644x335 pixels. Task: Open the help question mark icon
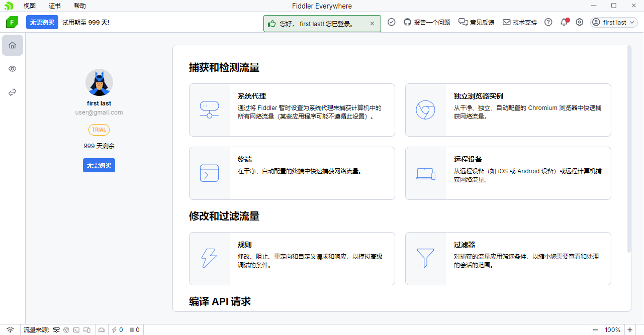(548, 22)
